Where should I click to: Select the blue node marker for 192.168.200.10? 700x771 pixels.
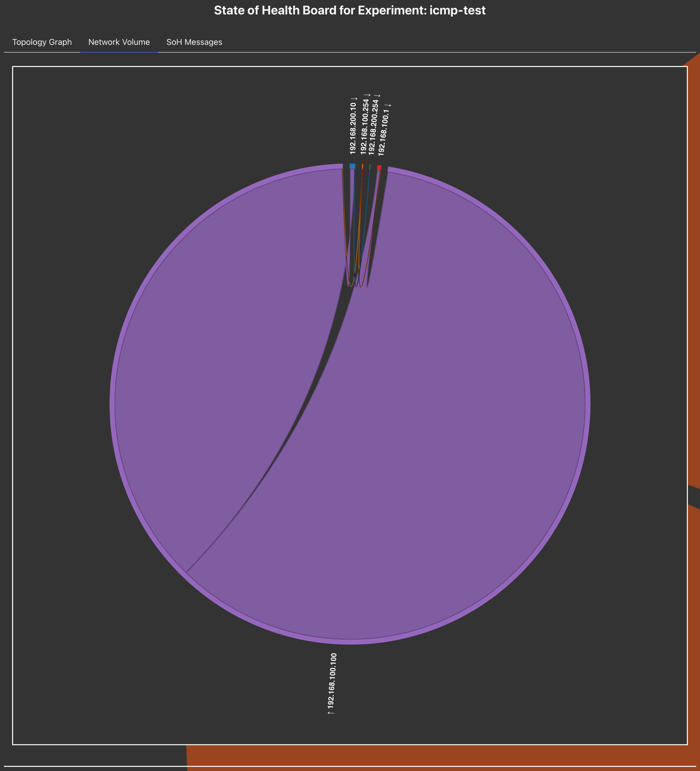click(x=353, y=166)
